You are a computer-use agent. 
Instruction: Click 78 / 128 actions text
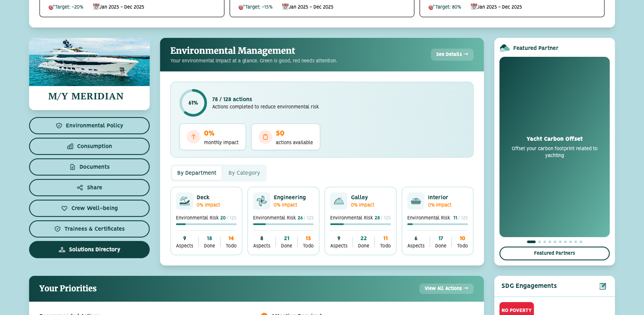(232, 99)
